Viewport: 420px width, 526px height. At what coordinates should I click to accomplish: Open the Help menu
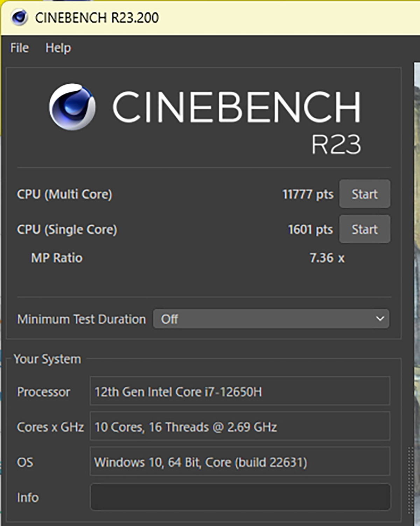[58, 48]
